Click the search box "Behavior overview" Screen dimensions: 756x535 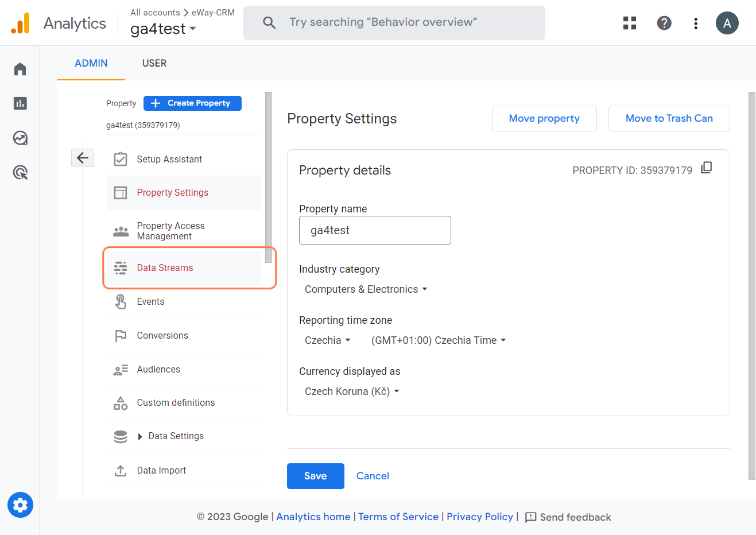pos(394,23)
